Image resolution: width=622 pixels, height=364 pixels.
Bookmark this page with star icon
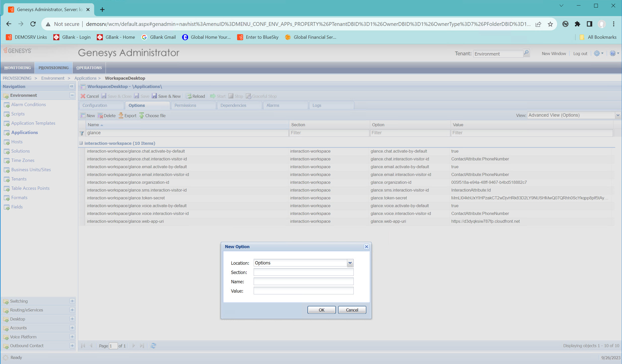tap(550, 24)
